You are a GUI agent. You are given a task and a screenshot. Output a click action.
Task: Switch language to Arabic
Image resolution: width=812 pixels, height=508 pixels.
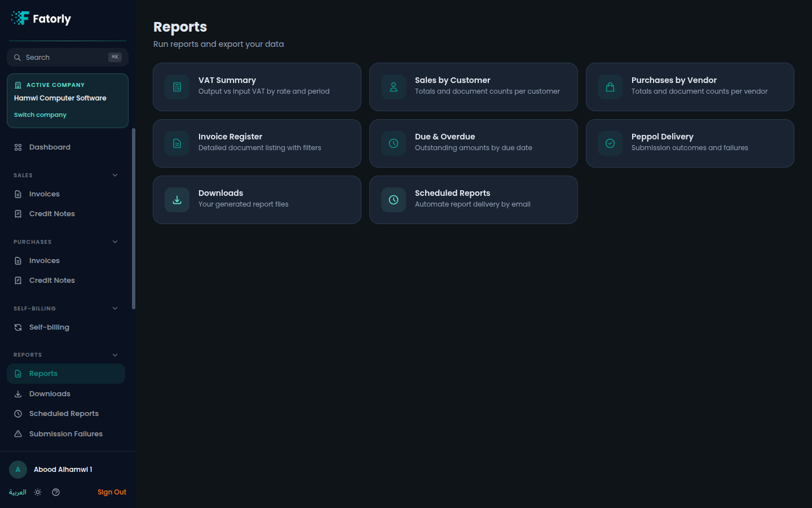pyautogui.click(x=17, y=492)
